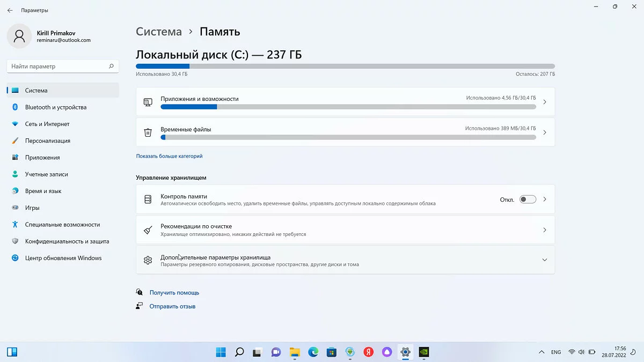Launch Microsoft Edge from the taskbar
The height and width of the screenshot is (362, 644).
[x=313, y=352]
